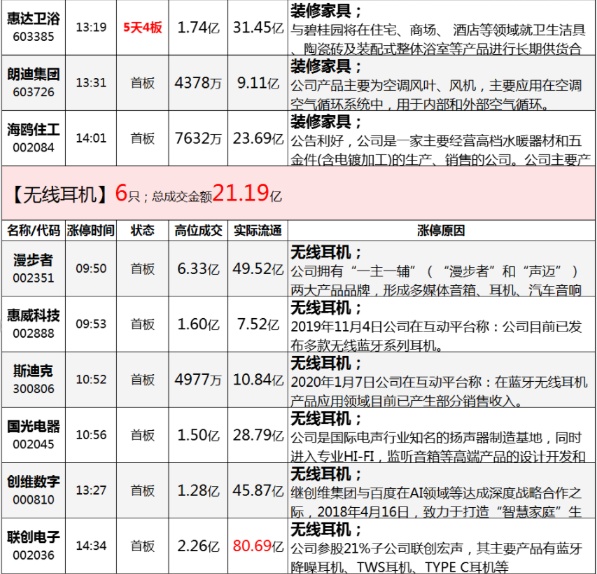Select the 13:27 time cell
Screen dimensions: 597x574
[x=91, y=490]
